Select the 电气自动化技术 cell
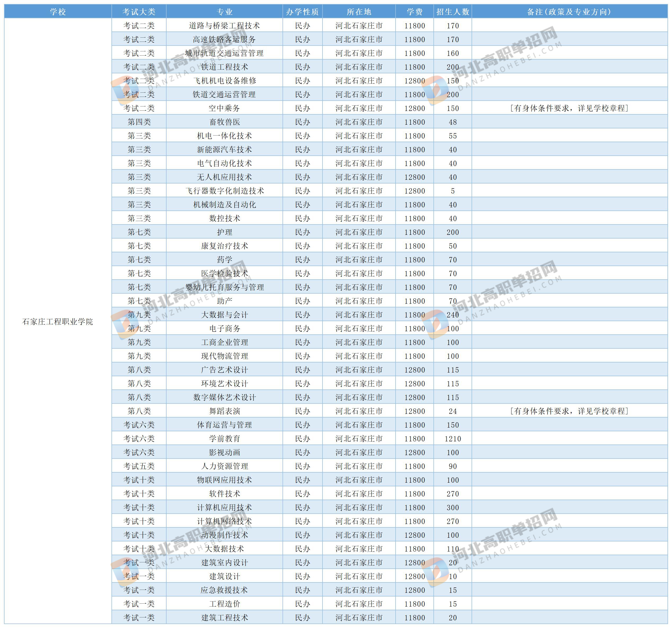The image size is (672, 628). pos(225,163)
